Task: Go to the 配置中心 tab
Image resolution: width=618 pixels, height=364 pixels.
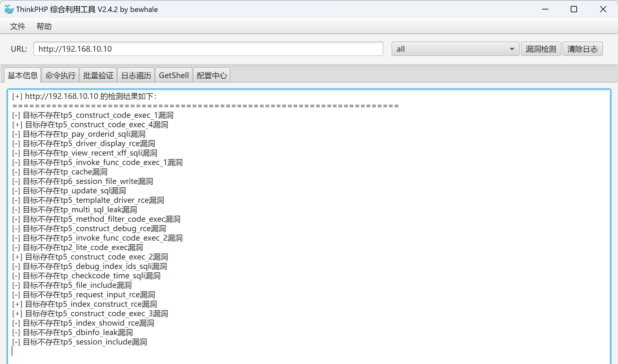Action: pyautogui.click(x=212, y=76)
